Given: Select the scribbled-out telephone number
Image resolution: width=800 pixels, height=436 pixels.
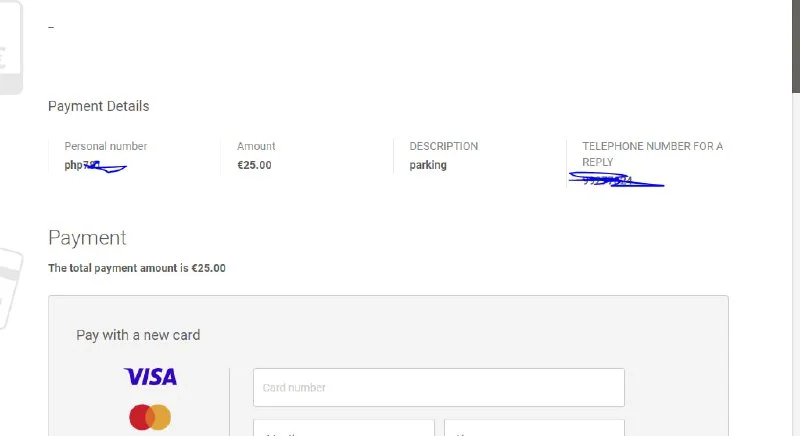Looking at the screenshot, I should point(612,181).
